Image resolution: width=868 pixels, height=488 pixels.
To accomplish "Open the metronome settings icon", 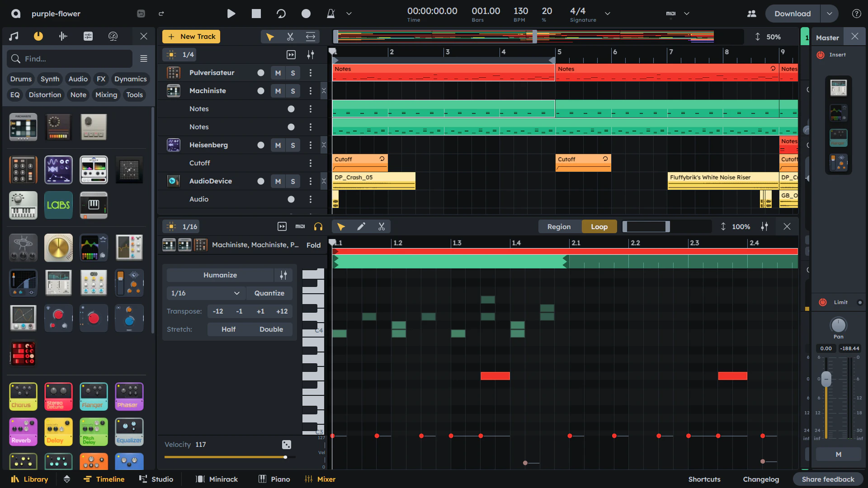I will 331,14.
